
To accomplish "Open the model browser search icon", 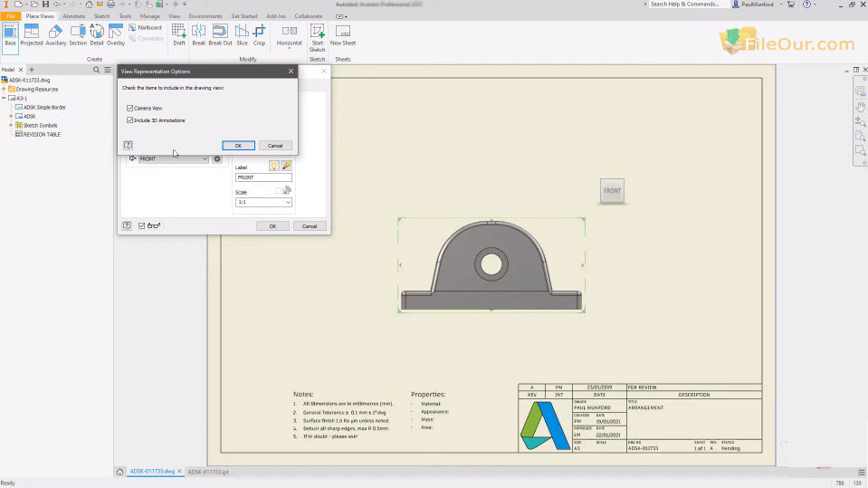I will 97,70.
